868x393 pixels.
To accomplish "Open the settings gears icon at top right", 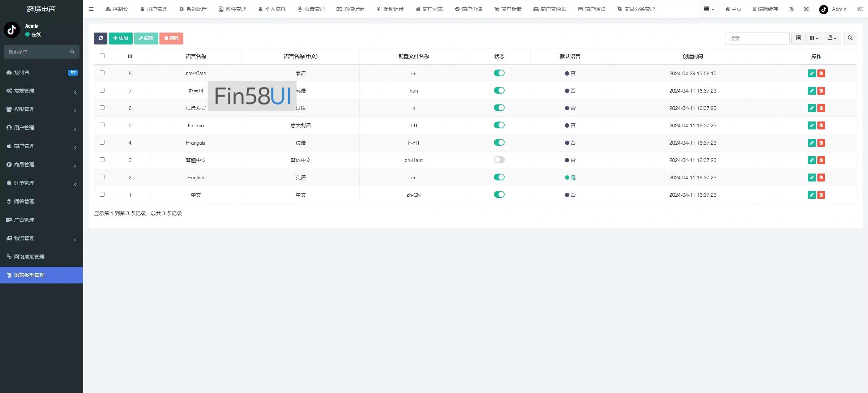I will coord(860,9).
